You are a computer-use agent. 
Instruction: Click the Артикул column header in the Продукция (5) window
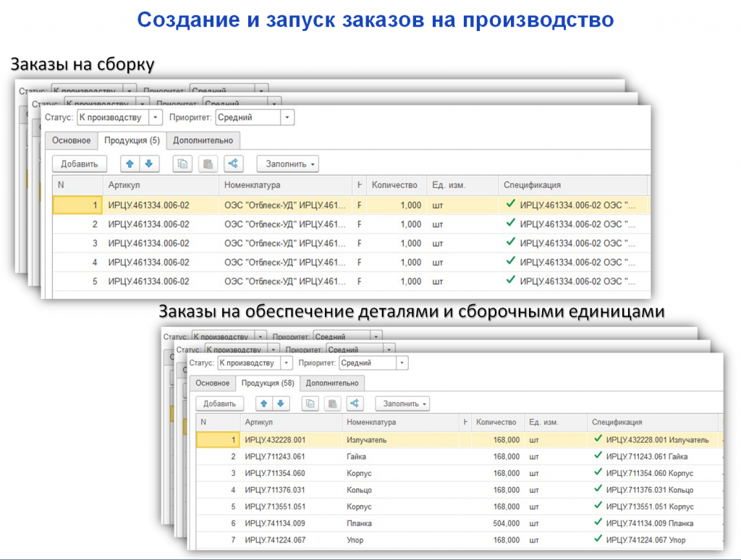click(161, 184)
